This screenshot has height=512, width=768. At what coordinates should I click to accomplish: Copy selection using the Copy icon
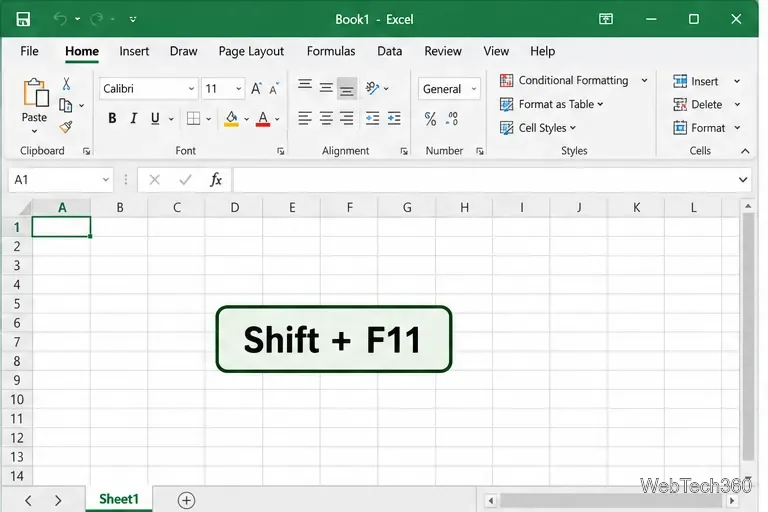coord(66,105)
